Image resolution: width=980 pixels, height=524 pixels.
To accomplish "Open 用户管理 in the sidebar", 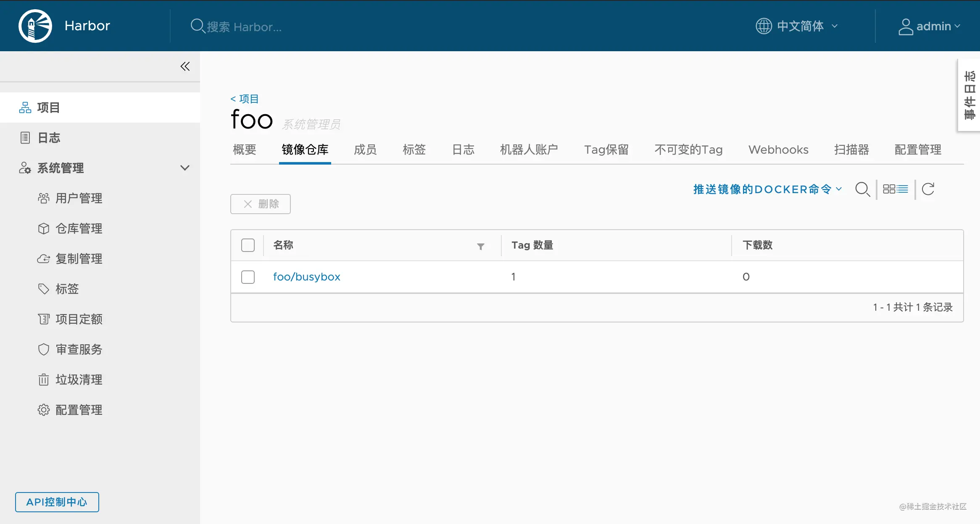I will click(79, 198).
